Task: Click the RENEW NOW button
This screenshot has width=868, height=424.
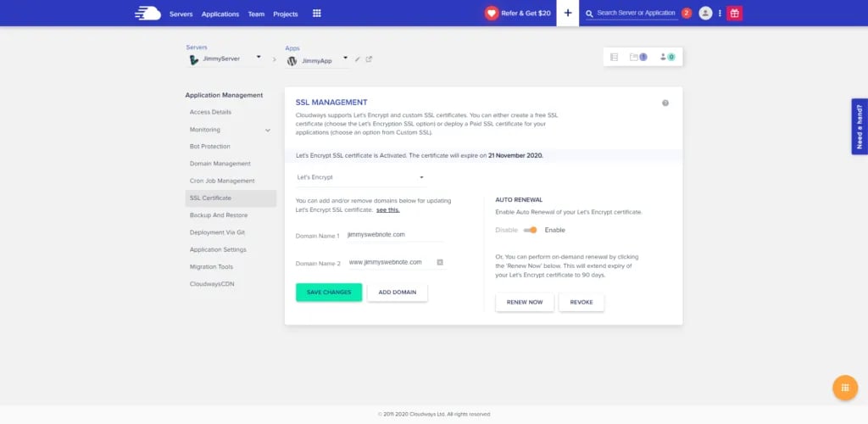Action: click(525, 302)
